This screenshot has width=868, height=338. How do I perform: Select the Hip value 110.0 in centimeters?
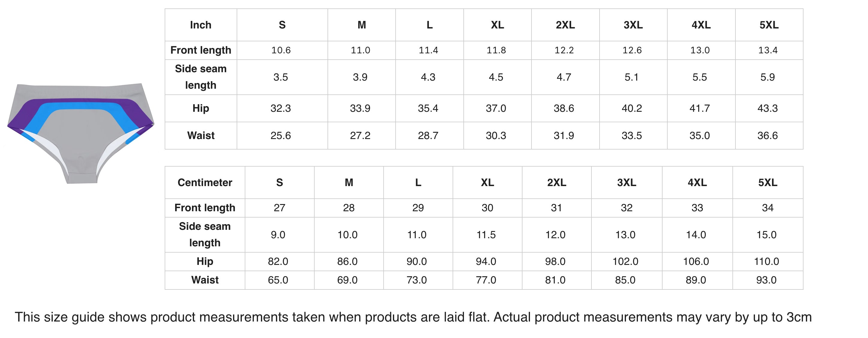767,262
